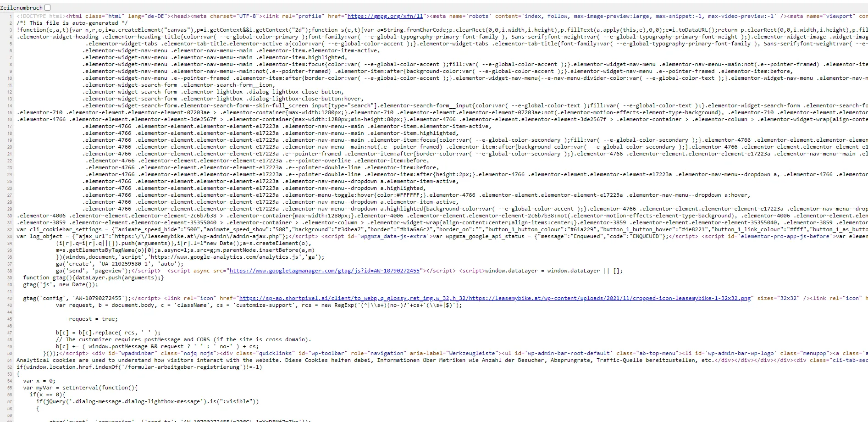Click the '<!DOCTYPE html>' declaration text
The height and width of the screenshot is (422, 868).
tap(41, 16)
